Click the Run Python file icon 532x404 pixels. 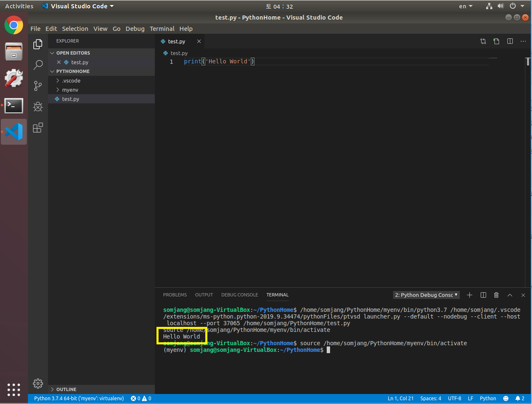[496, 41]
